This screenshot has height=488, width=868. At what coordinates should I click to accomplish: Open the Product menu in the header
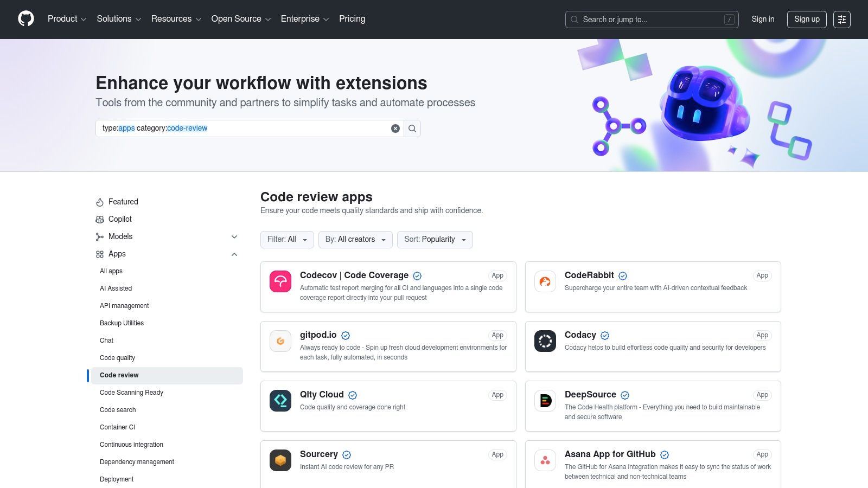[67, 19]
